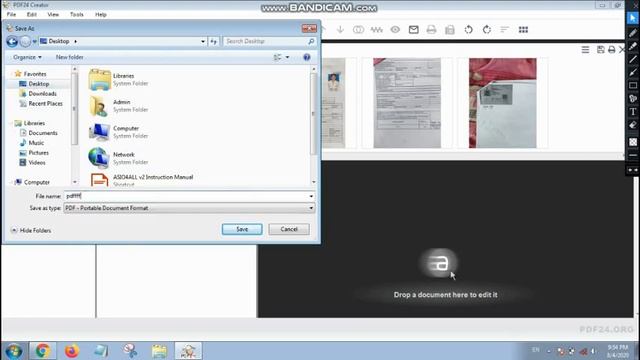Click Hide Folders in Save As dialog
The width and height of the screenshot is (640, 360).
click(31, 231)
